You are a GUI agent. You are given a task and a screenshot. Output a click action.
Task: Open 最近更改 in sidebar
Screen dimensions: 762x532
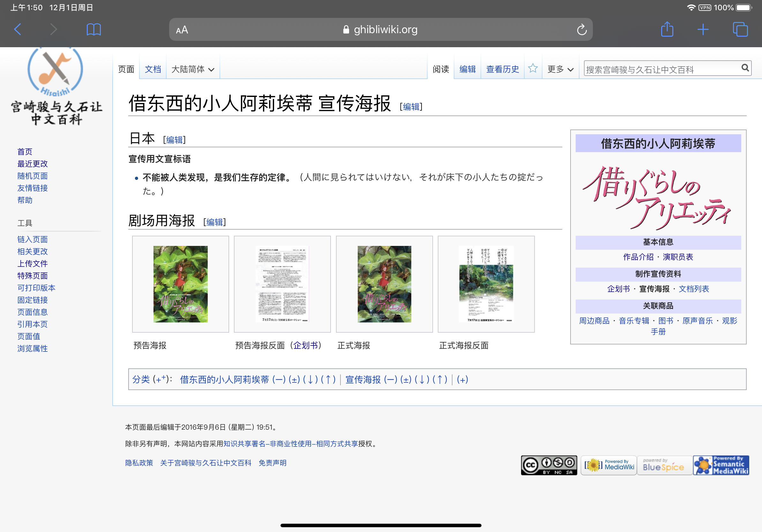click(x=33, y=164)
